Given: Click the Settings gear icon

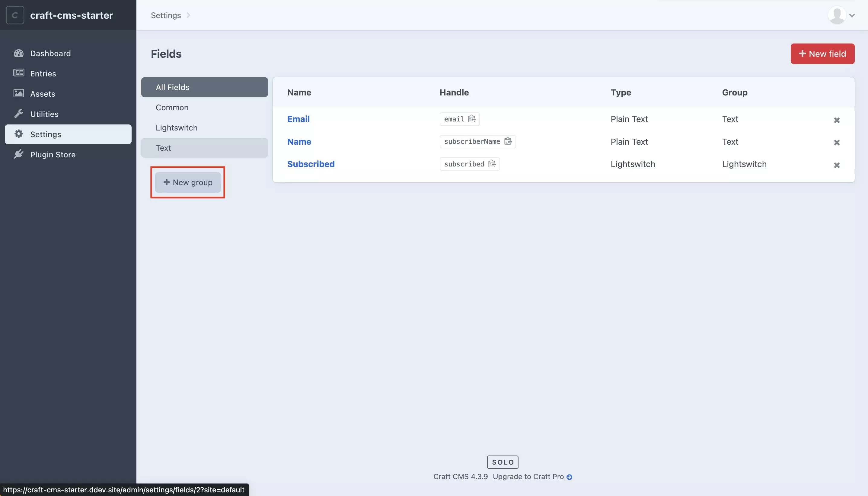Looking at the screenshot, I should pos(19,134).
